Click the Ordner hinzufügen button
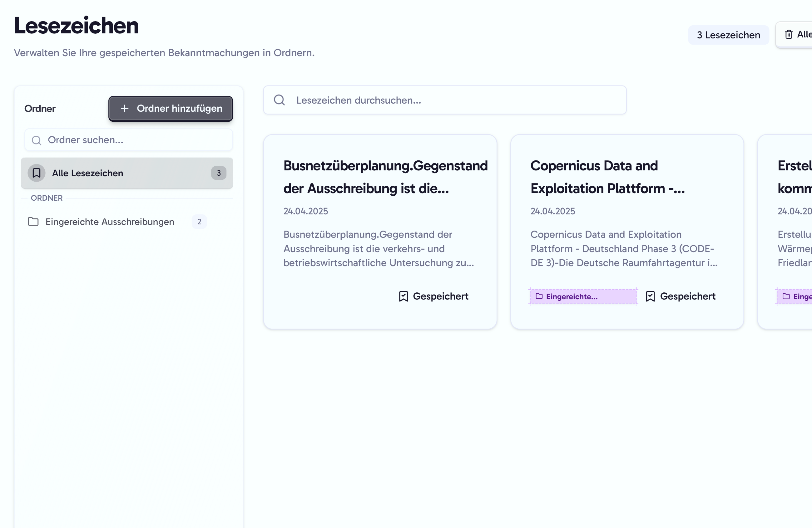The height and width of the screenshot is (528, 812). tap(171, 108)
